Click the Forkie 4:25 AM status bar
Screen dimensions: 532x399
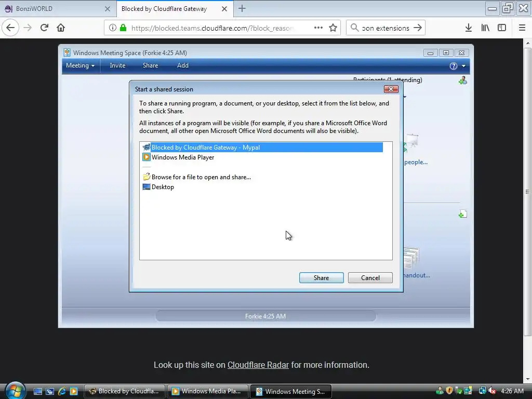tap(265, 316)
